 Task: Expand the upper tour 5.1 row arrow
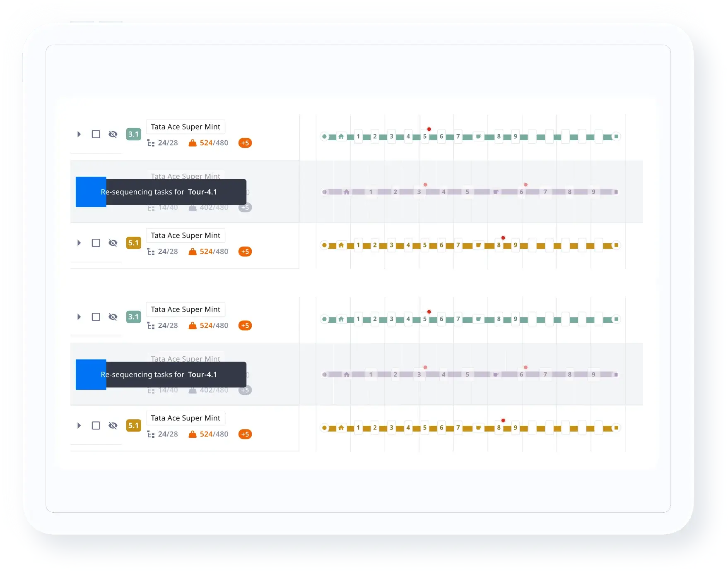79,243
